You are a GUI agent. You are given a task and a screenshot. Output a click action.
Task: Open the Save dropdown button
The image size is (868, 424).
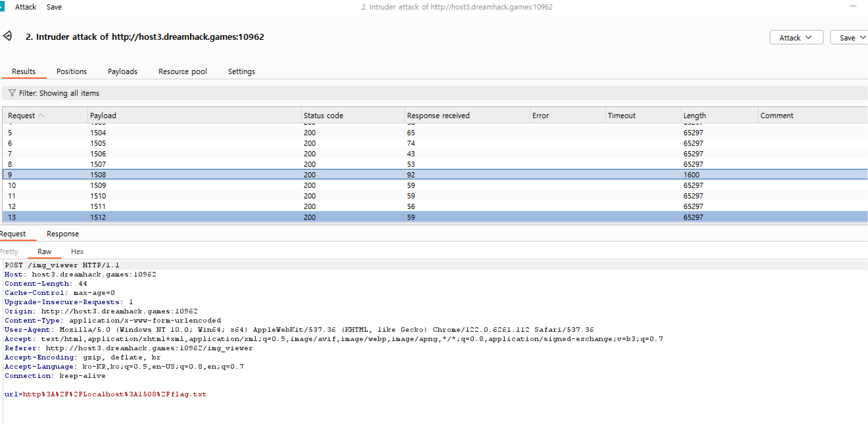(849, 38)
